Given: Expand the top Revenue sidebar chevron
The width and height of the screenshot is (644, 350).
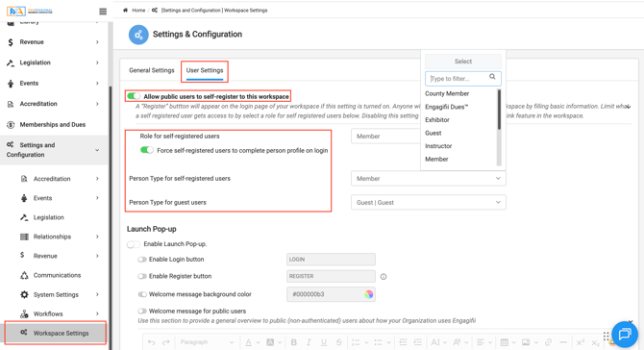Looking at the screenshot, I should point(97,42).
